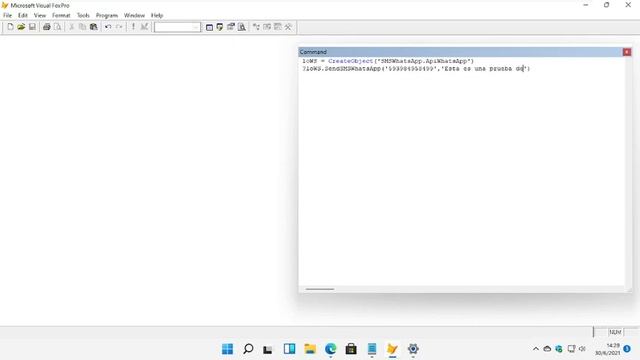Click the CreateObject line in Command window
This screenshot has width=640, height=360.
tap(388, 61)
